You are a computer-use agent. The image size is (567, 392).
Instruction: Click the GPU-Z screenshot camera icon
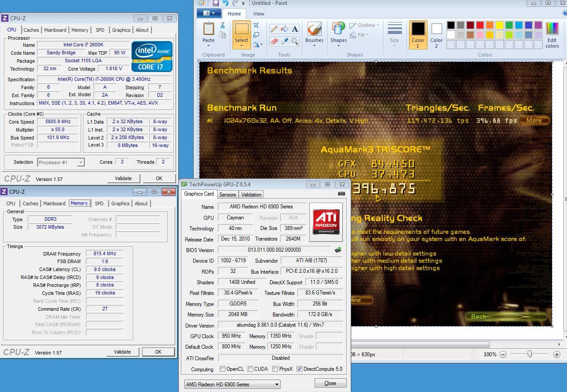(x=341, y=193)
